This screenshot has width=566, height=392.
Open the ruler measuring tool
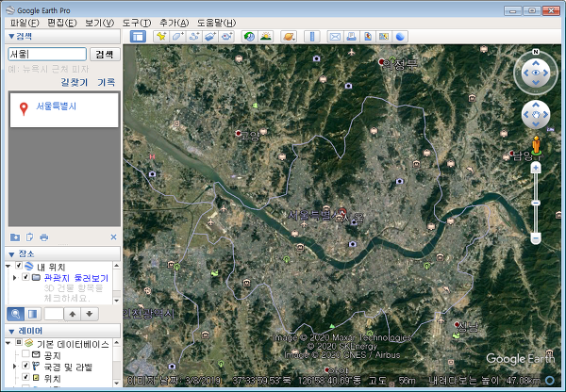point(312,37)
